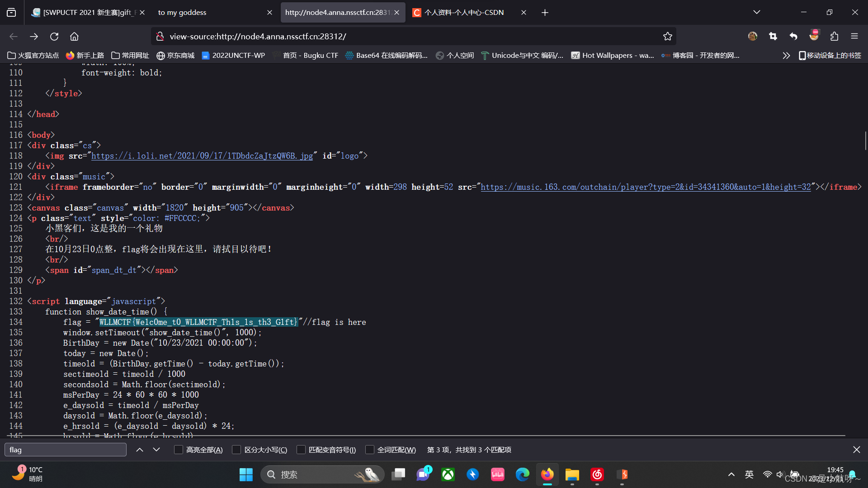Bookmark this page with the star icon
Image resolution: width=868 pixels, height=488 pixels.
click(668, 36)
